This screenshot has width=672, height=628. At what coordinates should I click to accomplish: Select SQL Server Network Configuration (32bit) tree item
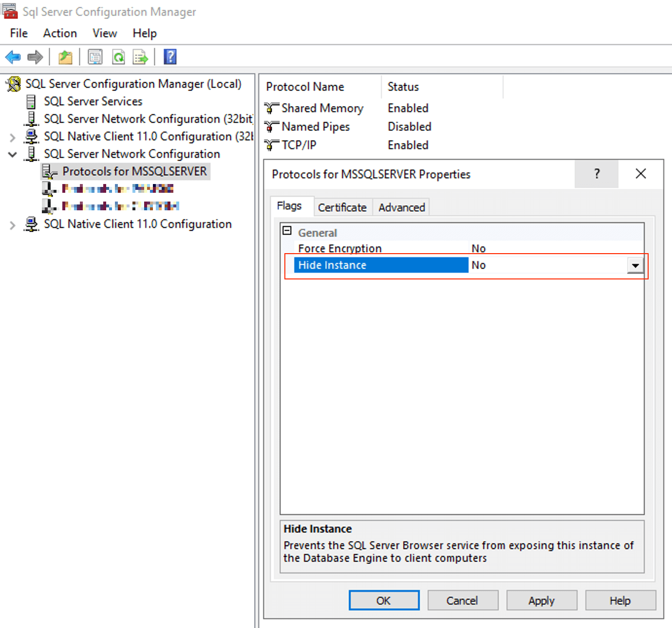(x=148, y=119)
